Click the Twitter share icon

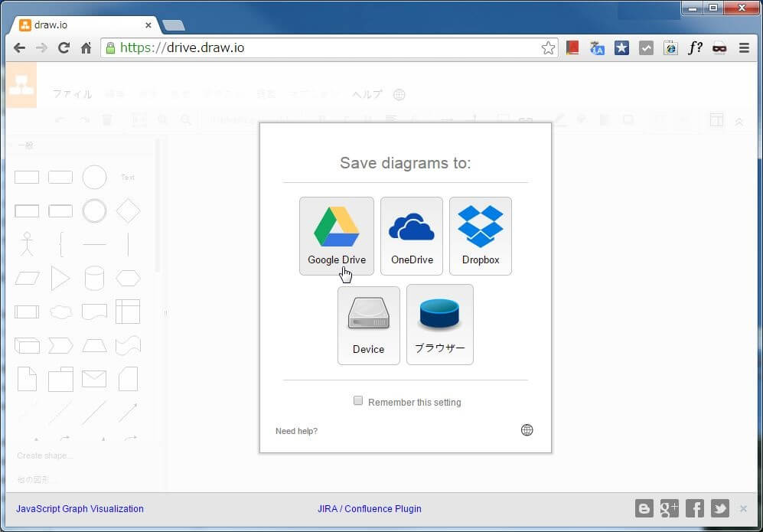719,508
